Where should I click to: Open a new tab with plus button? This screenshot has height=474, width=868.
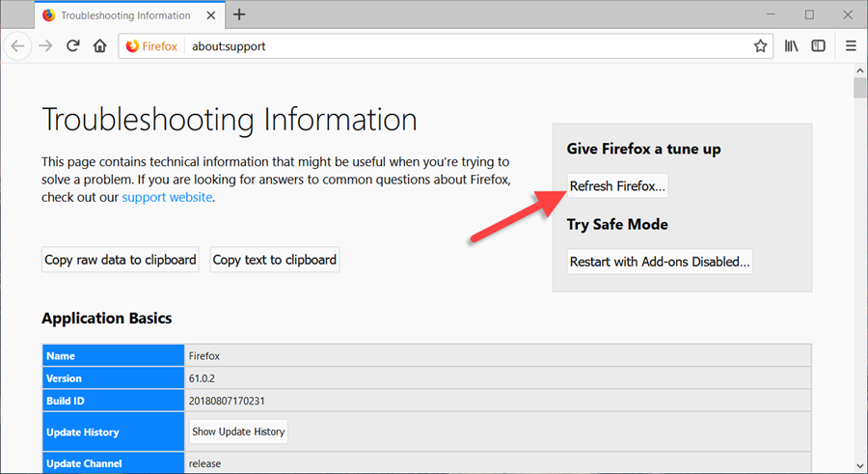(239, 15)
